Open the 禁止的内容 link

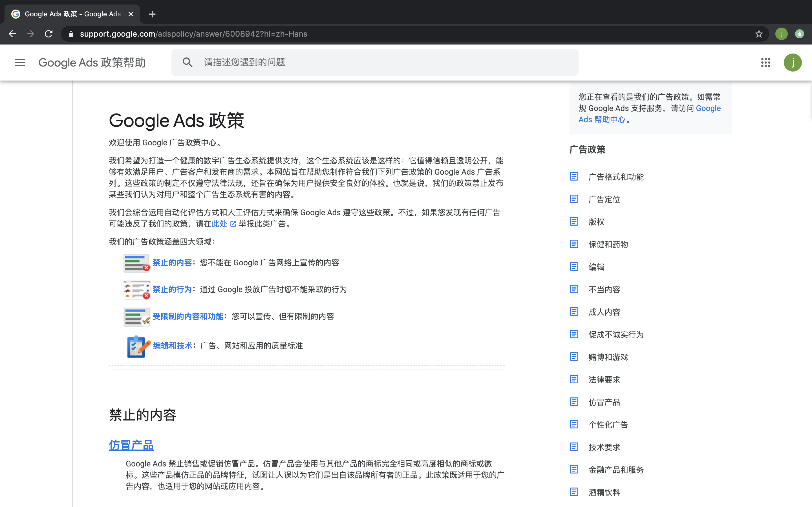(172, 263)
